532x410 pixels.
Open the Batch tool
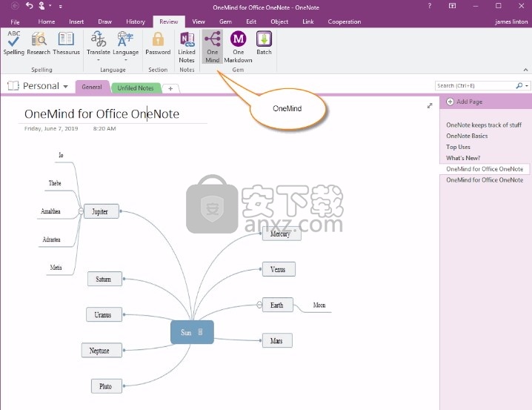264,43
